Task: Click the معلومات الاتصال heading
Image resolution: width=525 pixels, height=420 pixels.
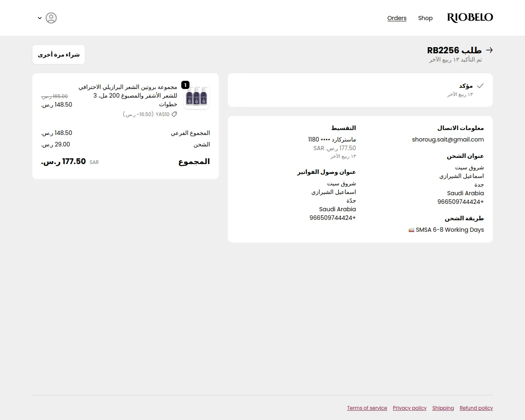Action: pos(461,128)
